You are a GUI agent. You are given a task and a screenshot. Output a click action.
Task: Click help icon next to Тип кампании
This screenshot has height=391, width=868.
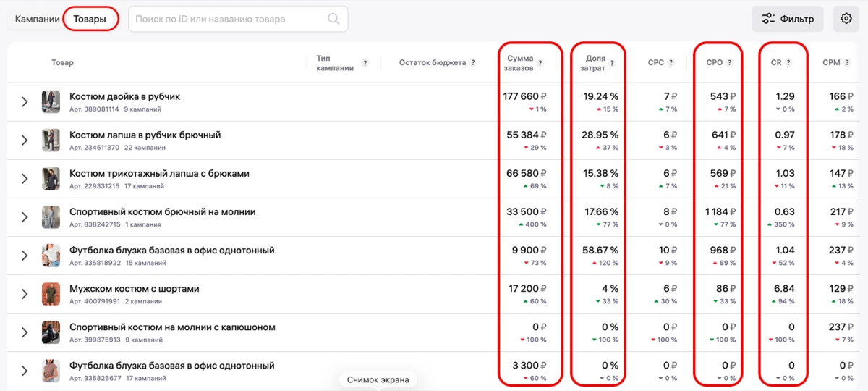point(365,63)
